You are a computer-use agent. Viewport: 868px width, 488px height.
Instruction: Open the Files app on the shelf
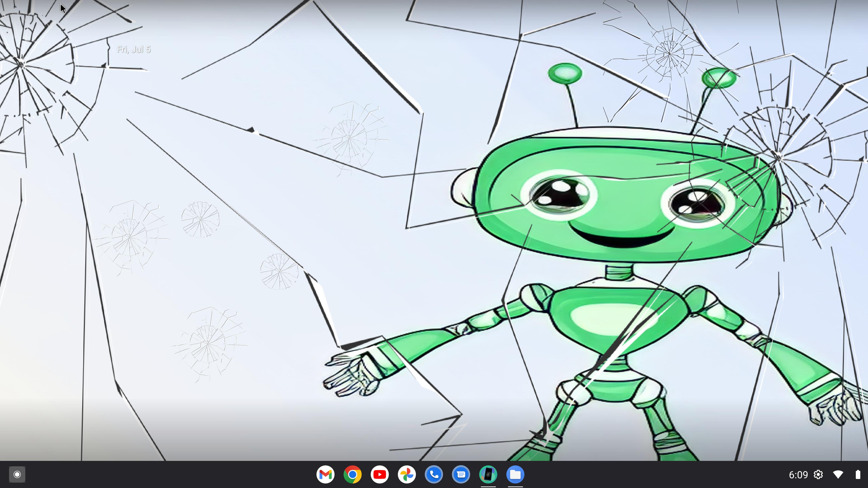pos(515,474)
